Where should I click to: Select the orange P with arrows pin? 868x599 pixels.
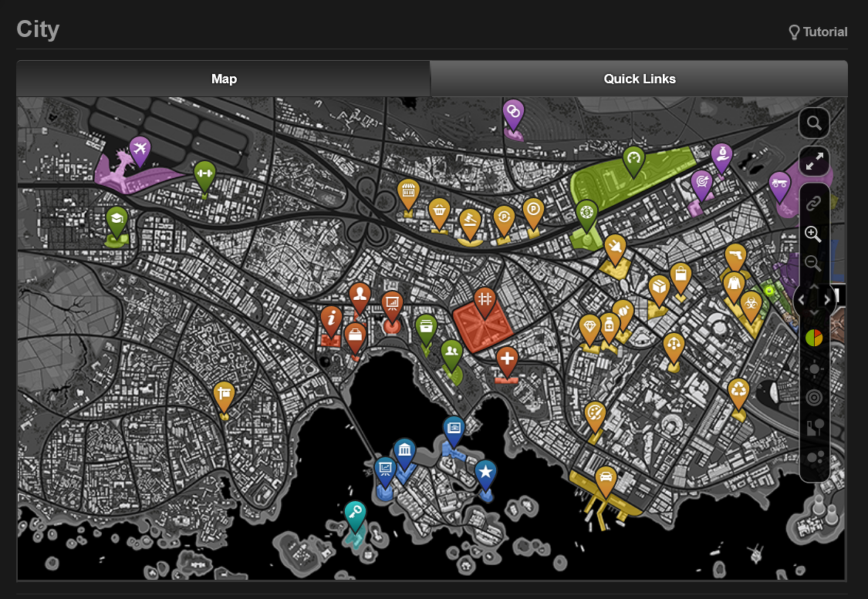[x=504, y=219]
